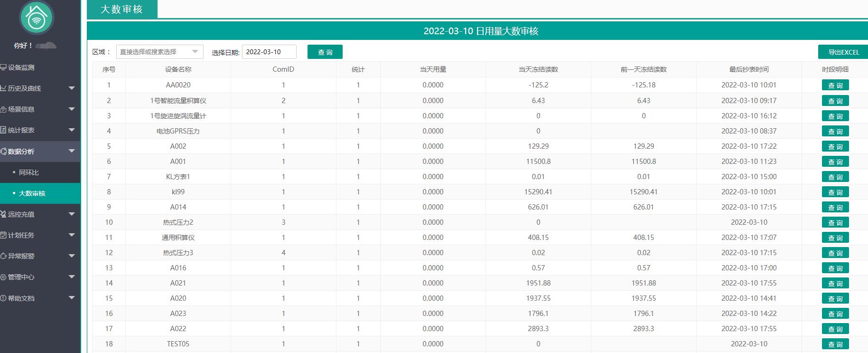Open the 同环比 submenu item
Viewport: 868px width, 353px height.
pyautogui.click(x=29, y=172)
